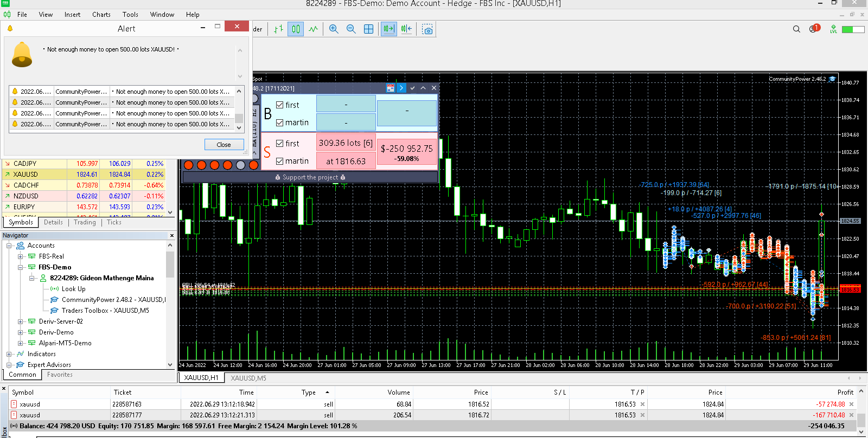This screenshot has height=438, width=868.
Task: Tile chart windows with grid icon
Action: tap(368, 29)
